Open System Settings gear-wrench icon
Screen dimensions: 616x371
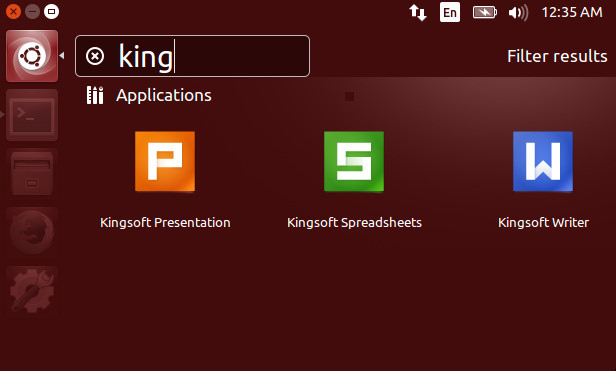(x=32, y=292)
